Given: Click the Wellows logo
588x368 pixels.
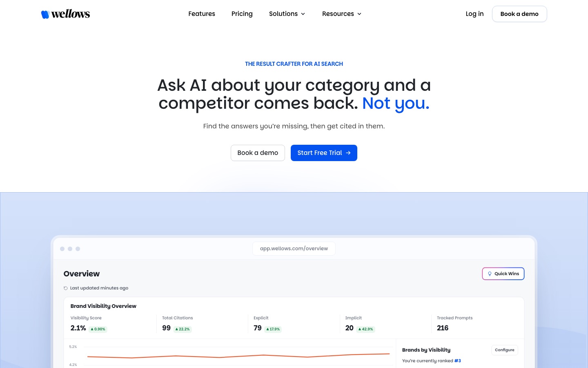Looking at the screenshot, I should point(65,14).
